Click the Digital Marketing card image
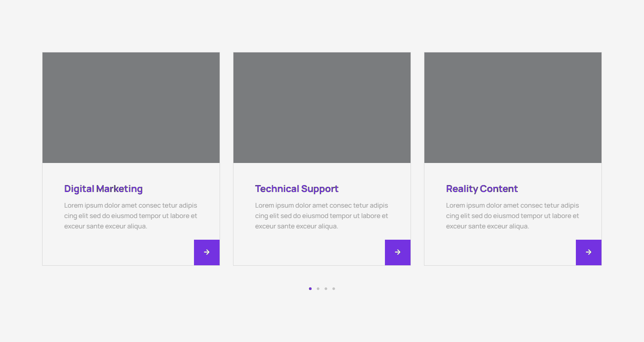Viewport: 644px width, 342px height. click(131, 108)
